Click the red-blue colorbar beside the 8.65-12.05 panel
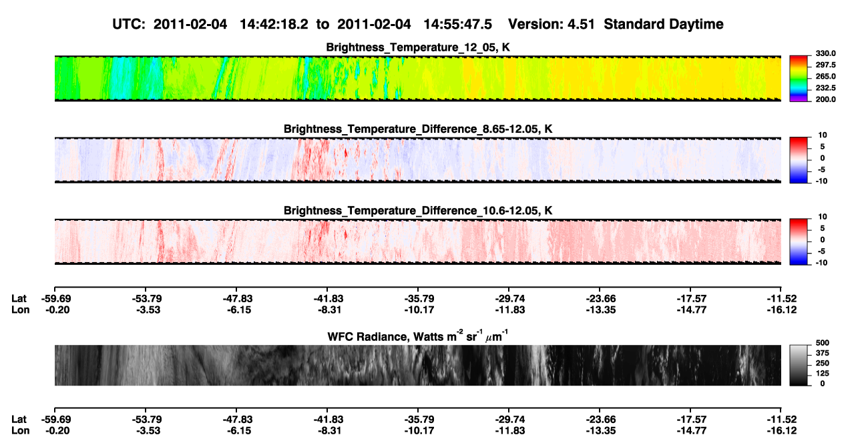 [x=799, y=160]
